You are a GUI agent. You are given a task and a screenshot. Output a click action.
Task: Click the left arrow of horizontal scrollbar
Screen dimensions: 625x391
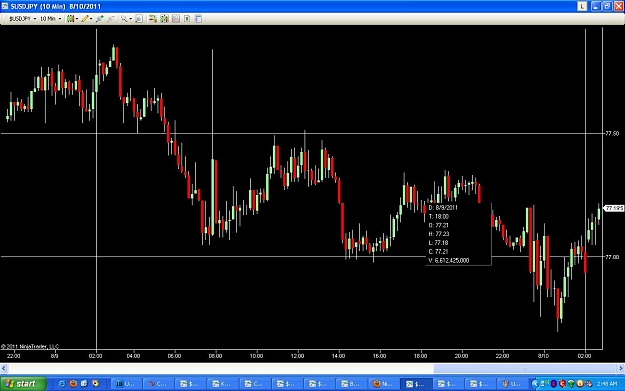click(4, 369)
